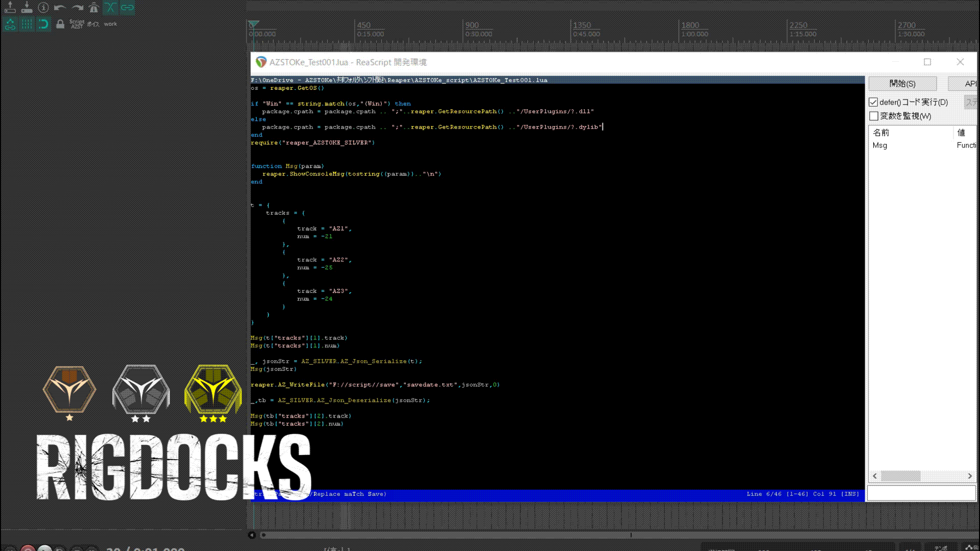Viewport: 980px width, 551px height.
Task: Toggle the auto-crossfade icon
Action: pos(111,8)
